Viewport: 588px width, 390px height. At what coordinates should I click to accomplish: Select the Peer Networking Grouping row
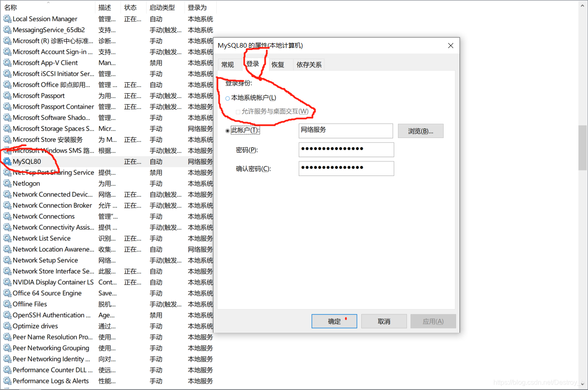click(108, 348)
